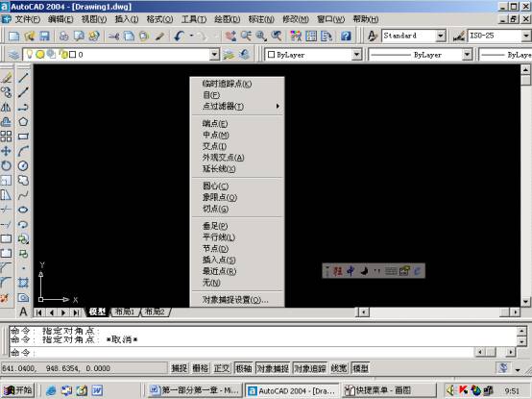532x399 pixels.
Task: Select the Hatch tool
Action: pos(23,283)
